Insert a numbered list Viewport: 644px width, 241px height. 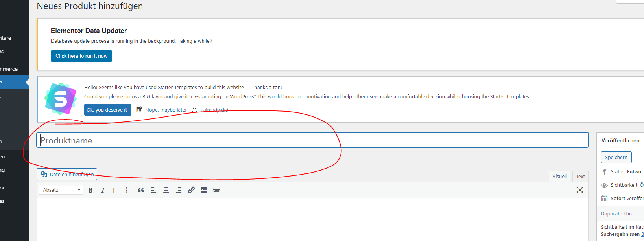[x=128, y=190]
